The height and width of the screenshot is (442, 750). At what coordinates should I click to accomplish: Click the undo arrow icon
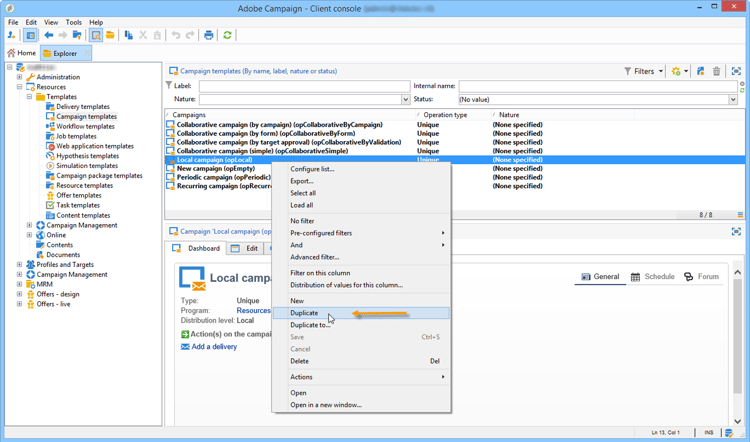click(x=176, y=35)
